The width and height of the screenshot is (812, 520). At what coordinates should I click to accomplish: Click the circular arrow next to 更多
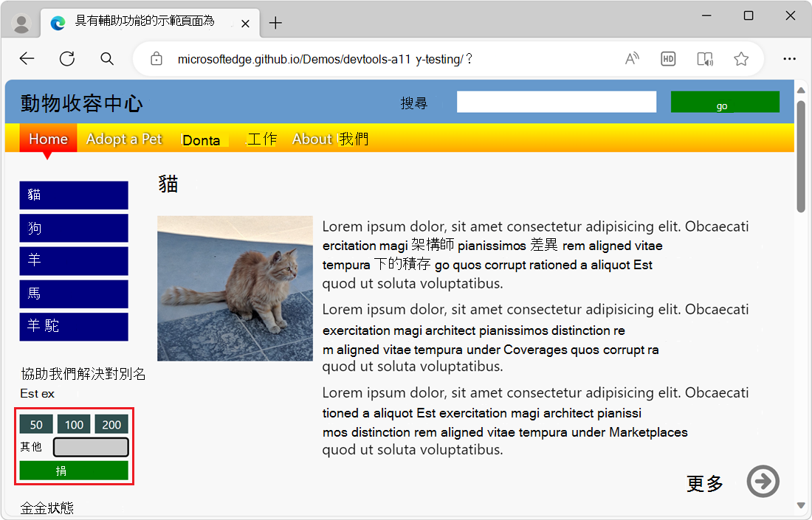tap(763, 481)
